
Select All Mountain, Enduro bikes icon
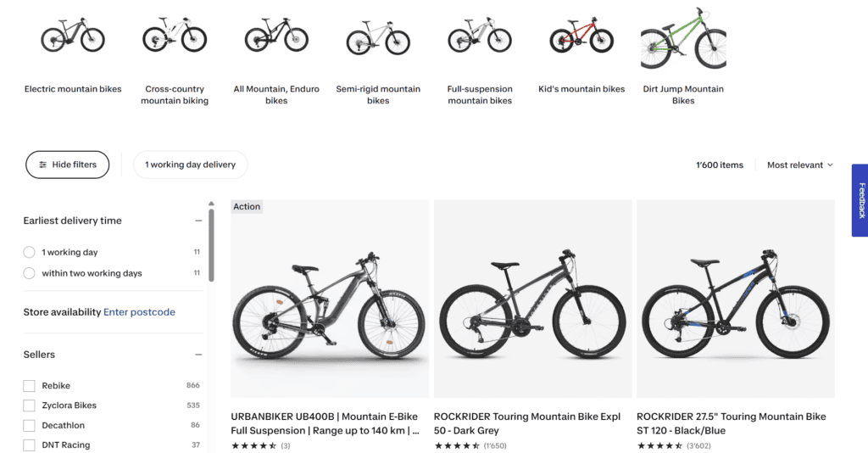pyautogui.click(x=276, y=35)
